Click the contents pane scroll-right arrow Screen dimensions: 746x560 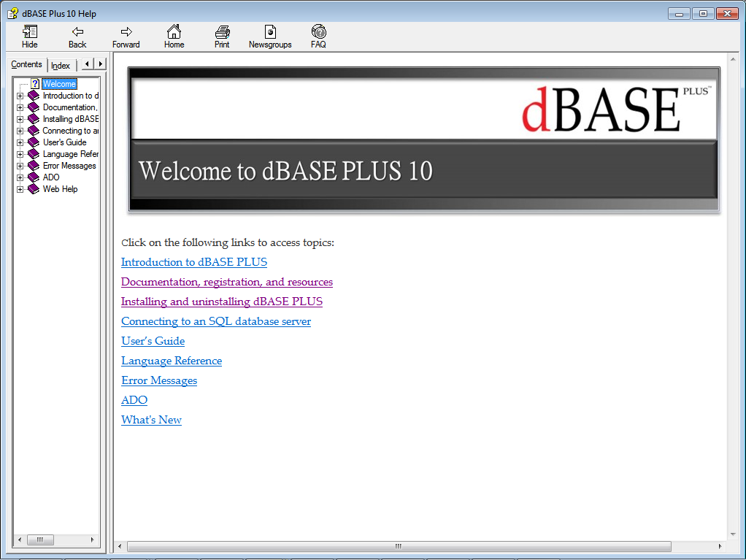tap(92, 540)
